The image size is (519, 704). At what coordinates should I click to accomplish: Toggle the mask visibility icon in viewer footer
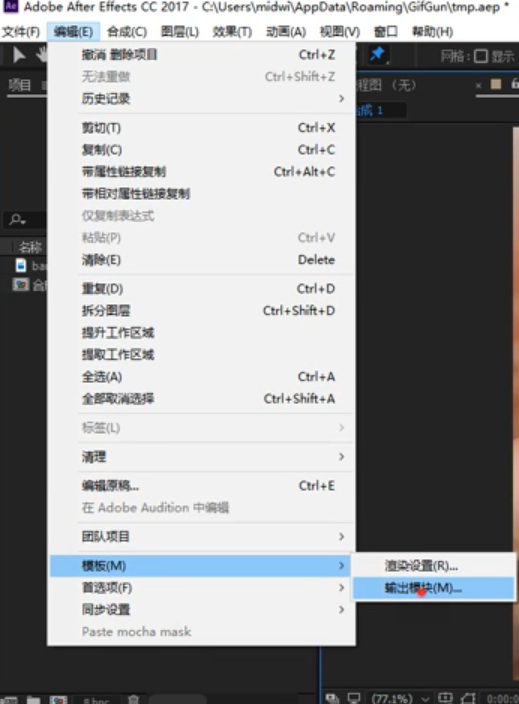(468, 698)
